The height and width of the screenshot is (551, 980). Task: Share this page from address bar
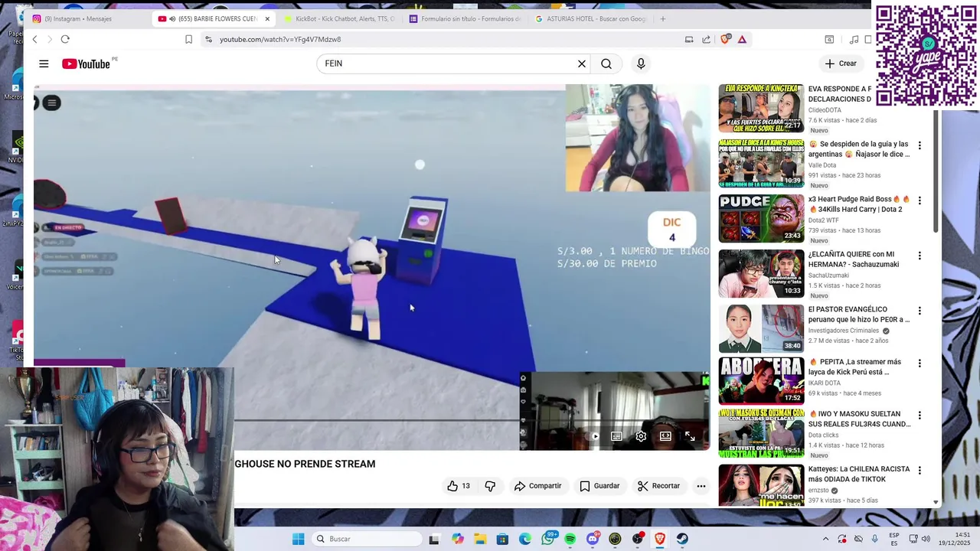tap(706, 39)
